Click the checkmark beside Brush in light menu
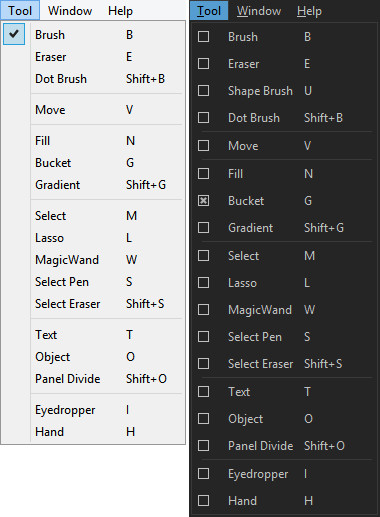This screenshot has width=380, height=517. coord(14,34)
